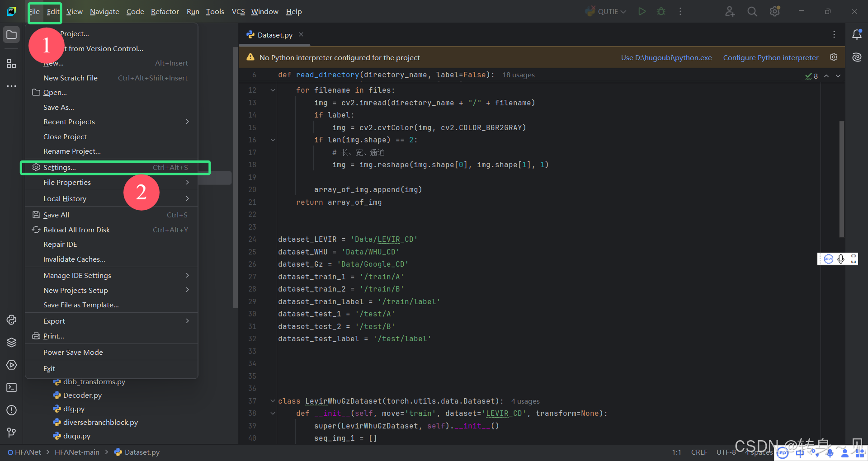The width and height of the screenshot is (868, 461).
Task: Click HFANet-main in the breadcrumb bar
Action: click(77, 452)
